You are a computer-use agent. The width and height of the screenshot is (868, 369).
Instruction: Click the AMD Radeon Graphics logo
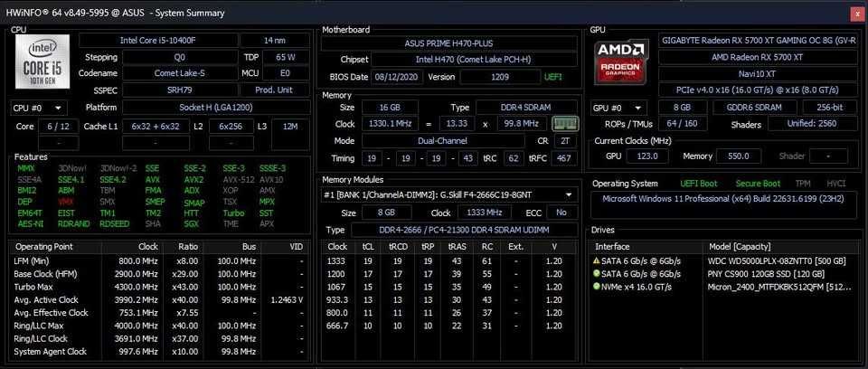(622, 61)
